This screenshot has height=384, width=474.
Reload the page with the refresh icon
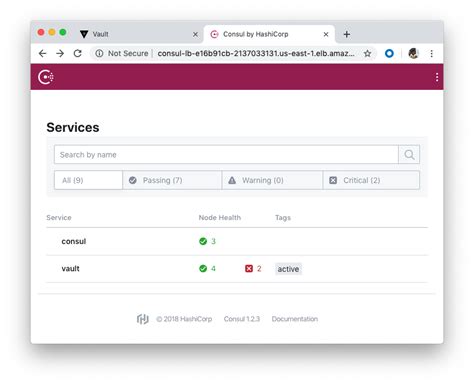[x=78, y=53]
